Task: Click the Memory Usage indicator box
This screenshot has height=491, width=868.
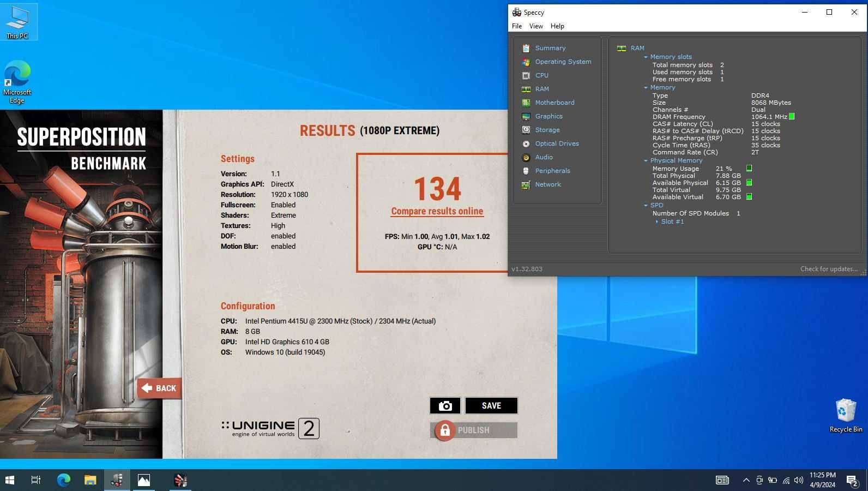Action: (749, 168)
